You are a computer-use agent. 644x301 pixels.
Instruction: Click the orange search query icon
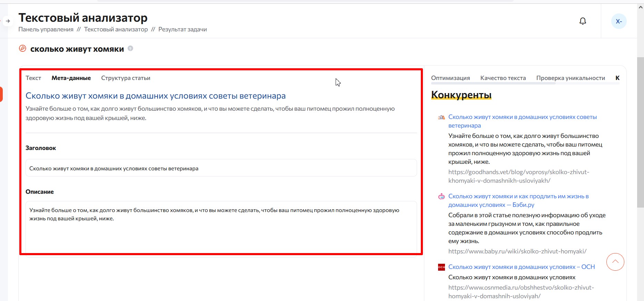(x=22, y=49)
